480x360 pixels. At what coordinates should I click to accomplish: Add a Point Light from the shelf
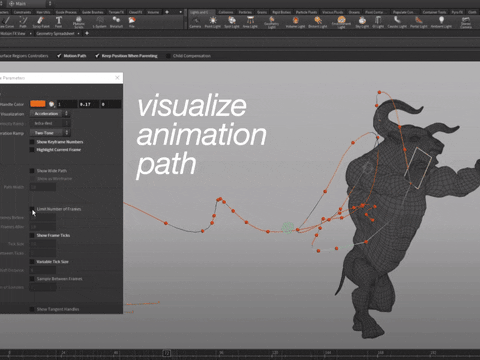213,22
